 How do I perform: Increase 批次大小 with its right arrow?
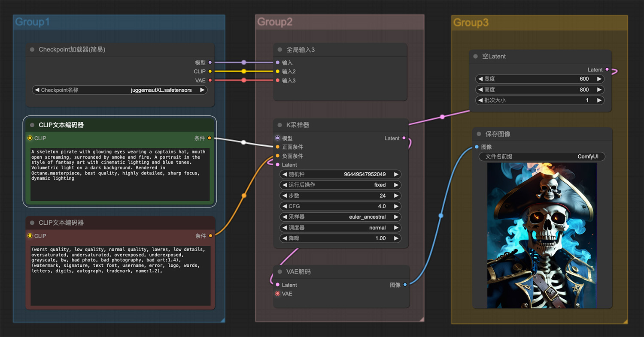599,100
